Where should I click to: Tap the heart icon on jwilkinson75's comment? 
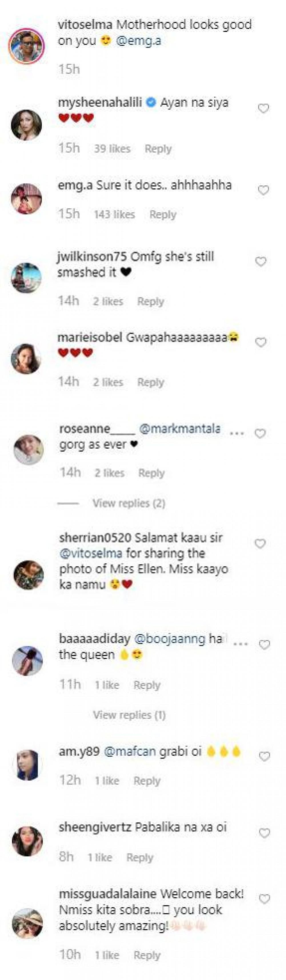pos(261,261)
